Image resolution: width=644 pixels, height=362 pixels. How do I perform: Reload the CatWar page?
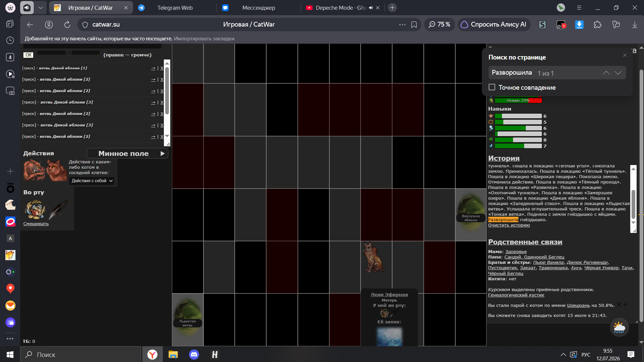coord(67,25)
